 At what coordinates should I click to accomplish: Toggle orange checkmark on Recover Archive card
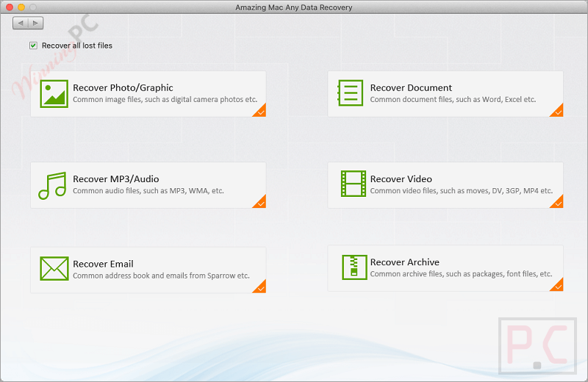point(557,285)
